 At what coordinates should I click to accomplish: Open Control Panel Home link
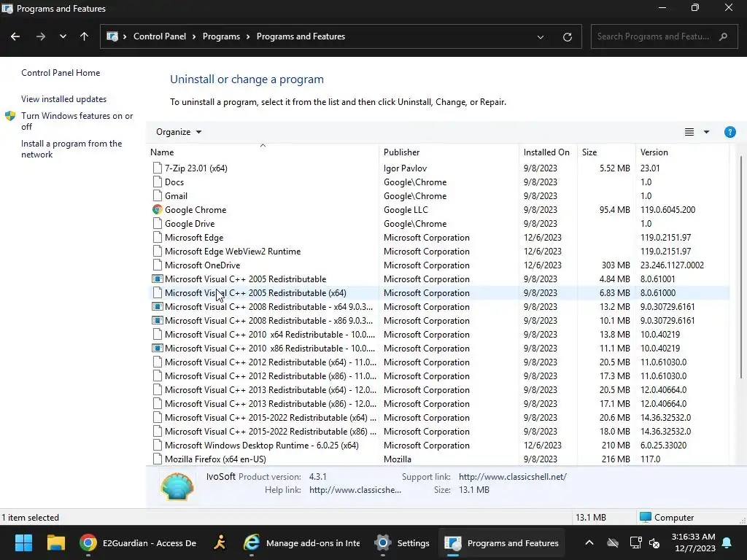(x=61, y=73)
